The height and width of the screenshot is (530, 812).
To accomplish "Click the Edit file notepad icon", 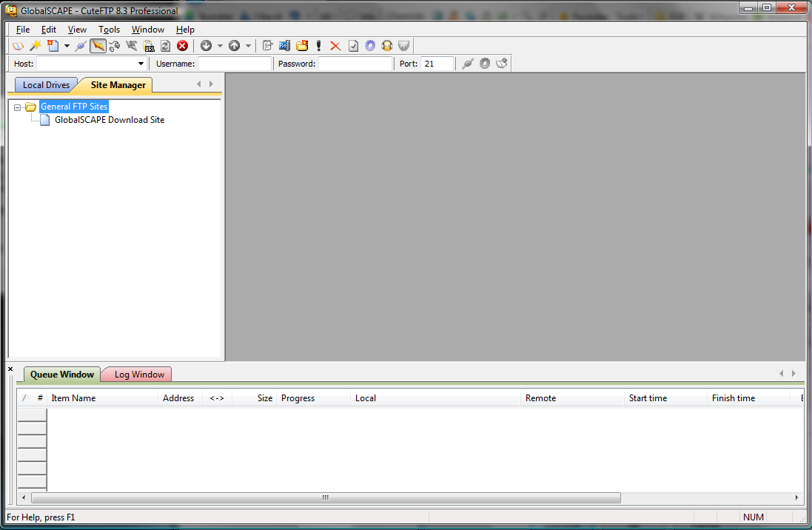I will tap(267, 46).
